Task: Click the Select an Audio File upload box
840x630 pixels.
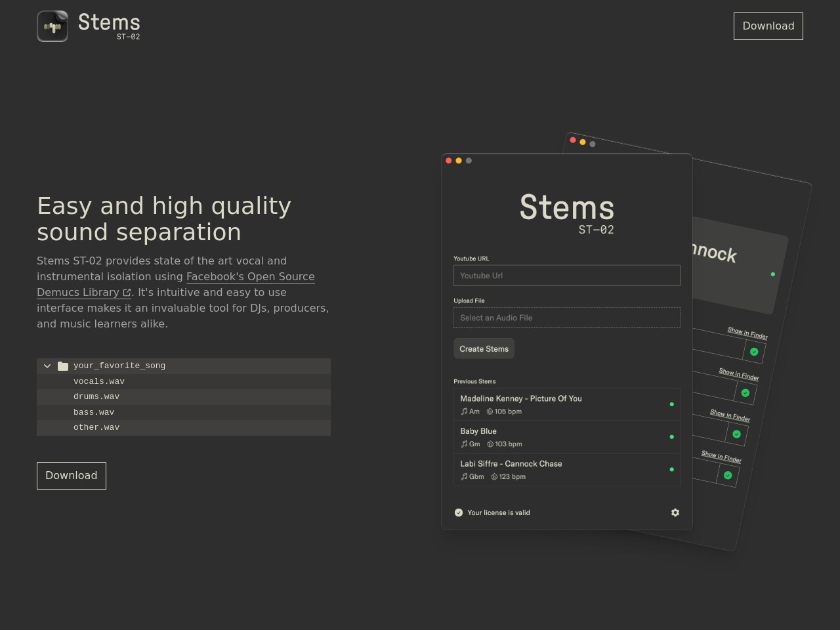Action: [x=567, y=318]
